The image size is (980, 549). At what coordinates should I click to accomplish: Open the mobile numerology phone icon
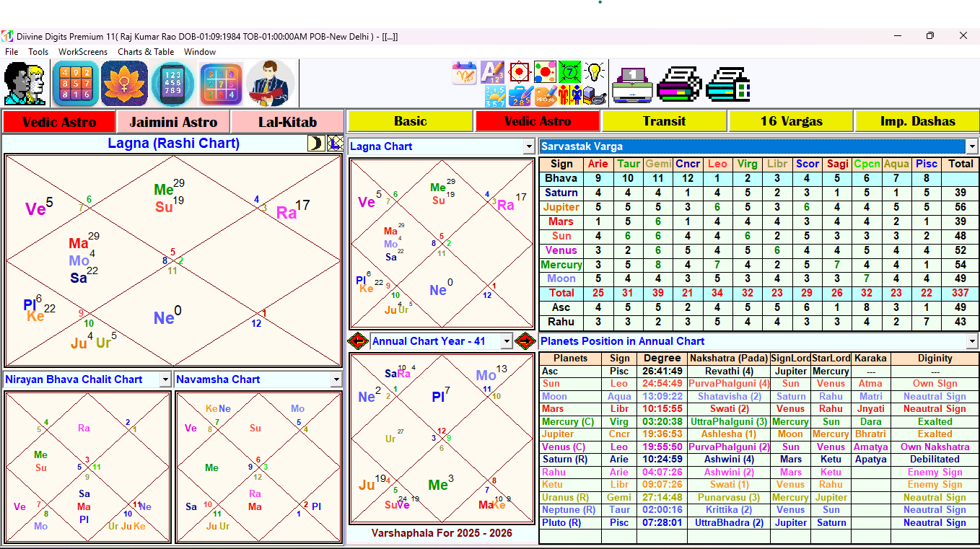tap(172, 82)
